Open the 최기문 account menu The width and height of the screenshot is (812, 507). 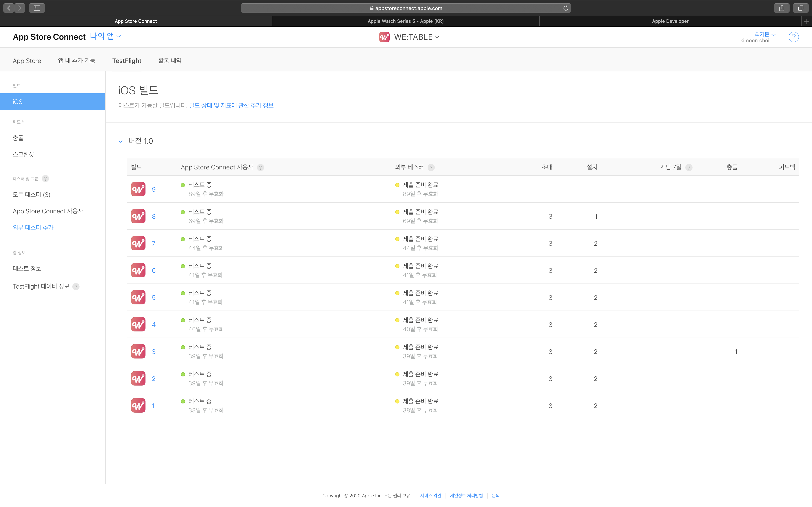tap(765, 34)
